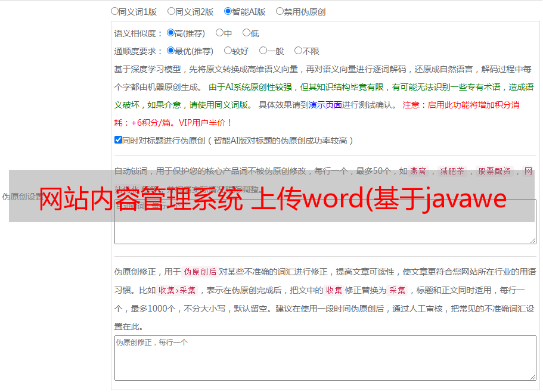Image resolution: width=543 pixels, height=392 pixels.
Task: Select the 同义词1版 radio option
Action: click(115, 11)
